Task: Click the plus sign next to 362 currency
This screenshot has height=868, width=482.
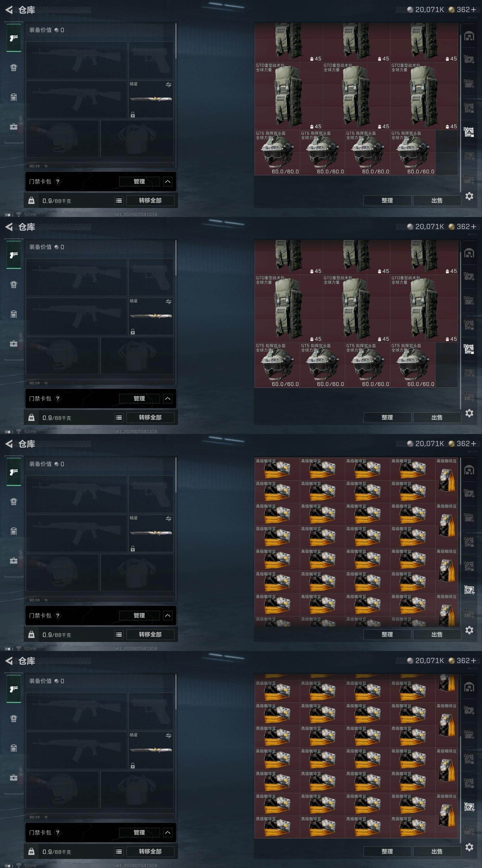Action: click(x=474, y=10)
